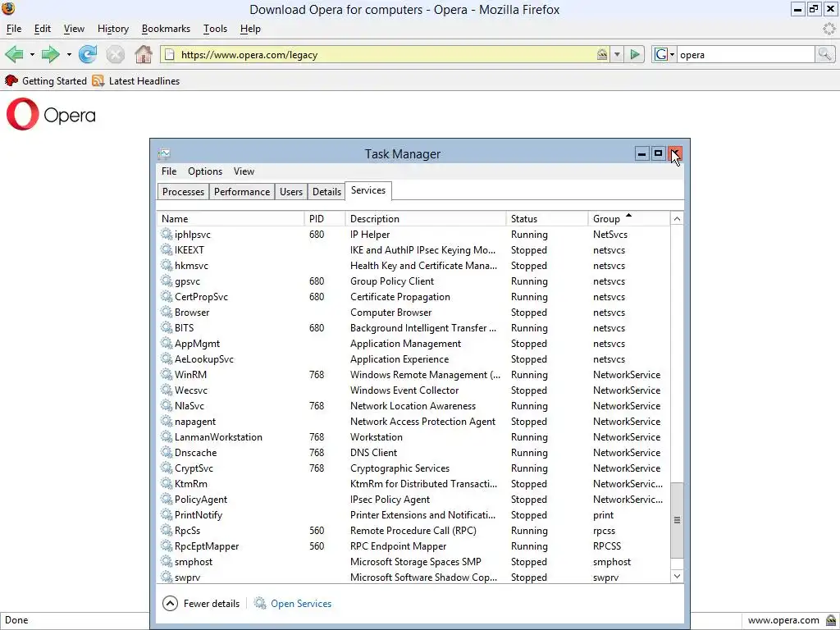Click the Task Manager title bar icon

point(164,153)
